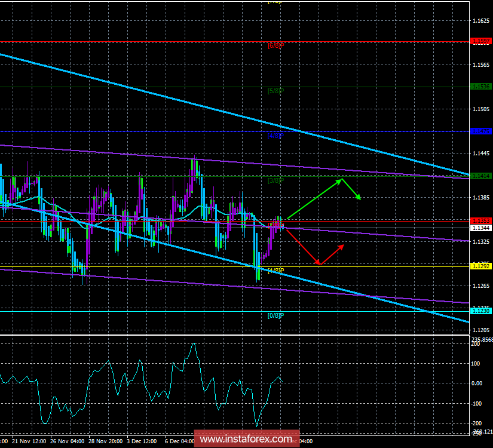Click the 1.1445 price axis value
493x448 pixels.
[x=481, y=153]
